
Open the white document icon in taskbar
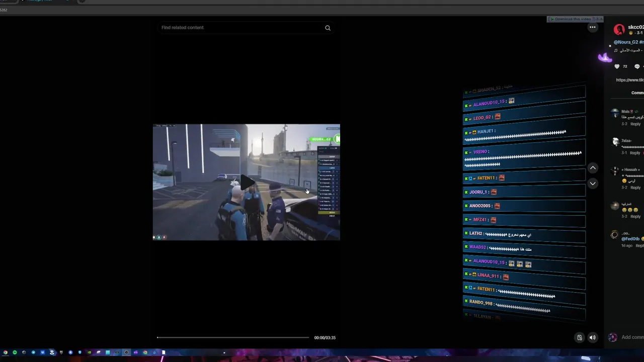164,352
